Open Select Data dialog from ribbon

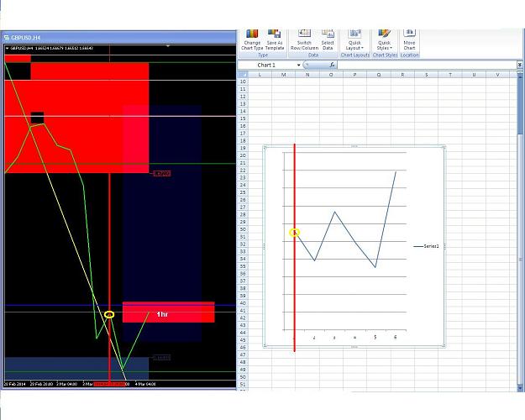(x=328, y=39)
